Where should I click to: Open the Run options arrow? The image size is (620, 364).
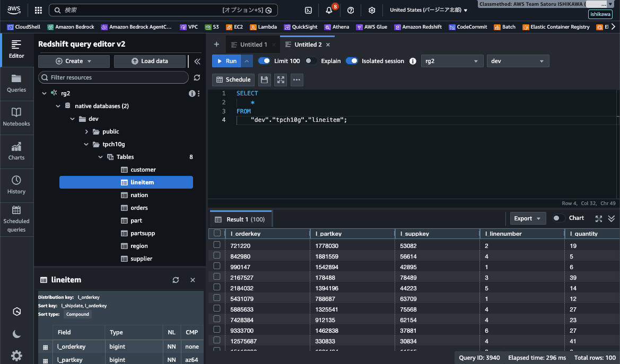point(247,61)
